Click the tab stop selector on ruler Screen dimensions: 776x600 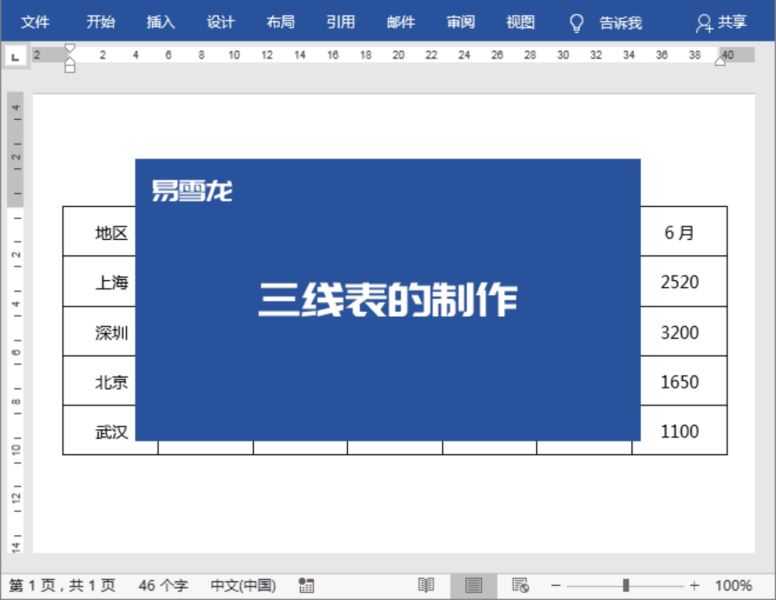pos(15,57)
